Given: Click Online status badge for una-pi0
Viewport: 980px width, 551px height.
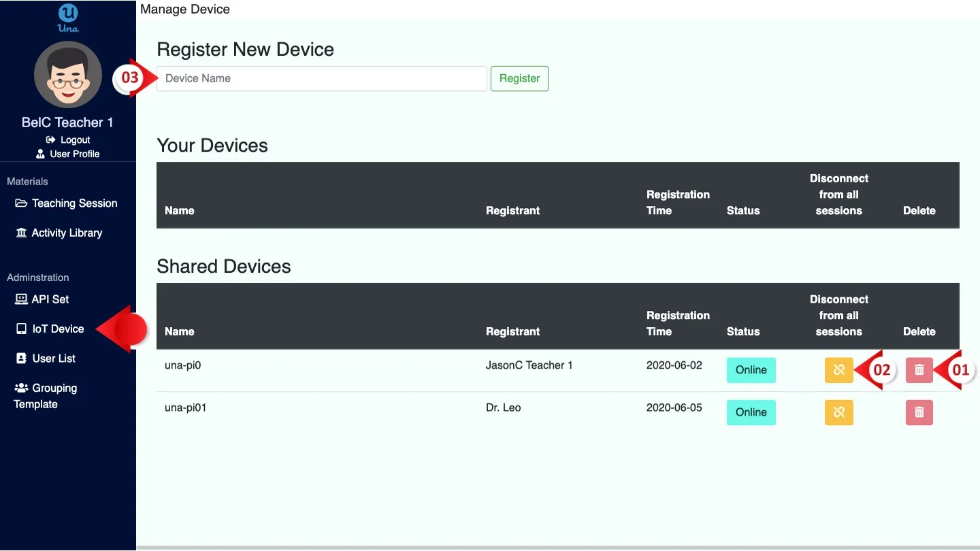Looking at the screenshot, I should coord(751,370).
